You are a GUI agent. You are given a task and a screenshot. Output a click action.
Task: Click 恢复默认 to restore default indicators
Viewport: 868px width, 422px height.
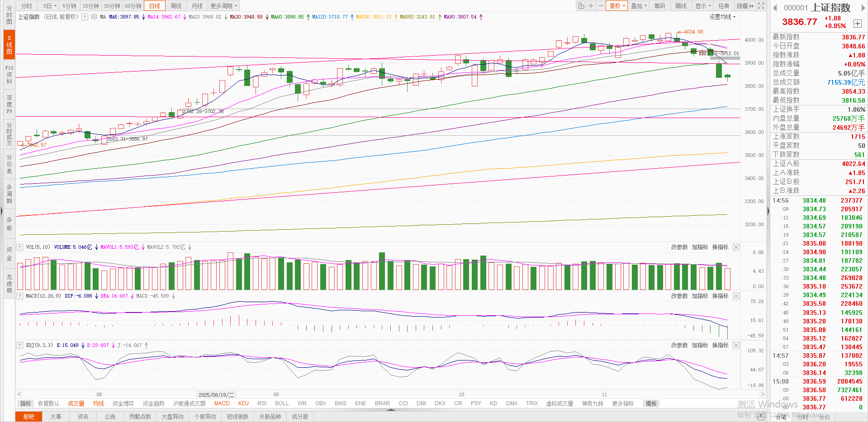pyautogui.click(x=48, y=403)
